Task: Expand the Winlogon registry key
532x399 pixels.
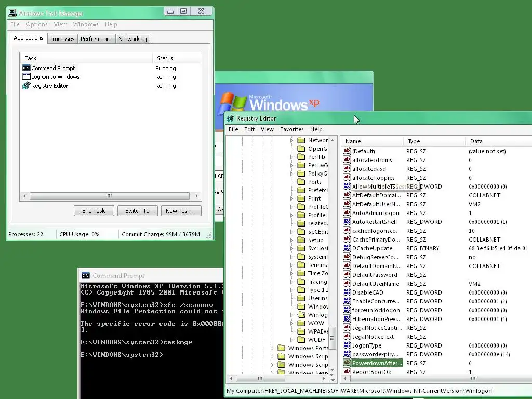Action: pos(291,315)
